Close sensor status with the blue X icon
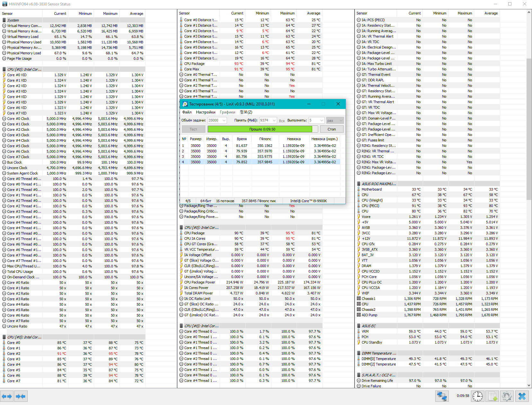Viewport: 532px width, 405px height. pos(522,396)
